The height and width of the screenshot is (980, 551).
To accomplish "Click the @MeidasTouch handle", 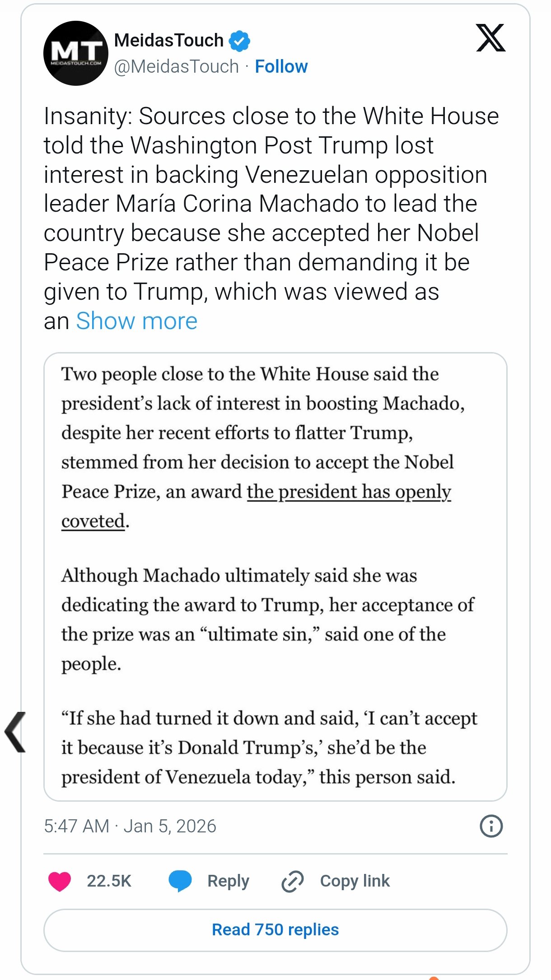I will [177, 66].
